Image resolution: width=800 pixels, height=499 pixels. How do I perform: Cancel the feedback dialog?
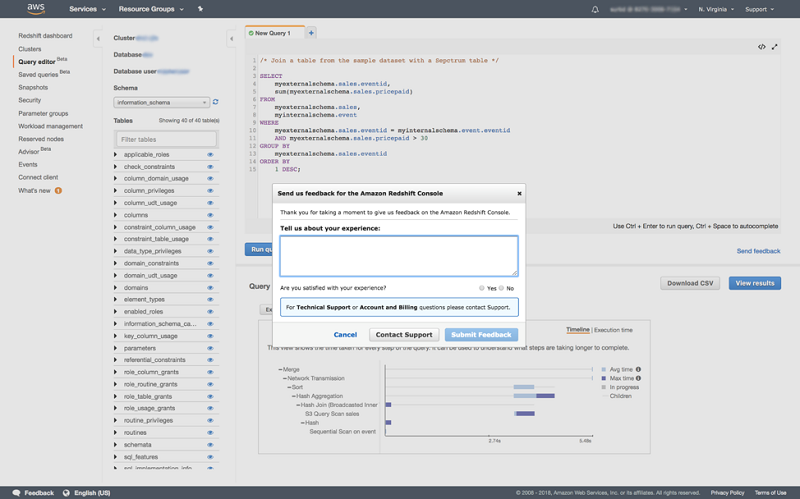coord(345,335)
